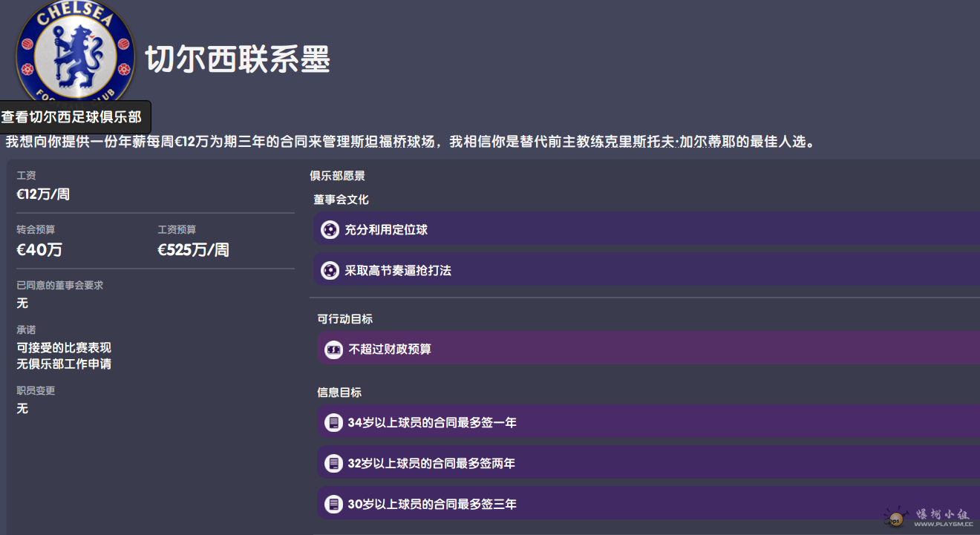Screen dimensions: 980x535
Task: Click the 俱乐部愿景 section heading
Action: point(337,176)
